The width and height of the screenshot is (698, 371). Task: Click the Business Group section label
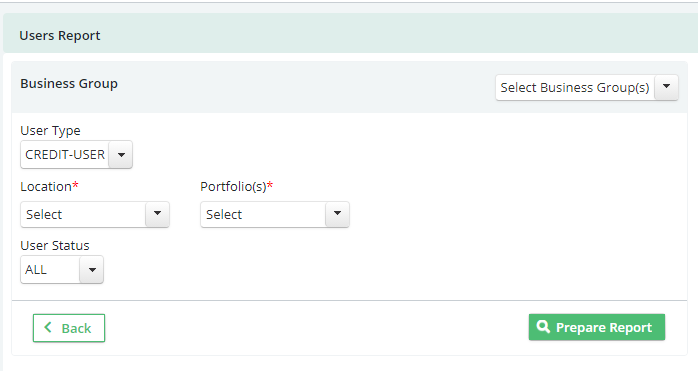click(x=69, y=84)
